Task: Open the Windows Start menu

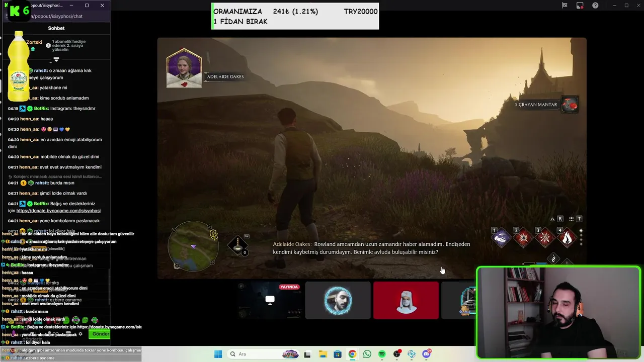Action: [x=218, y=354]
